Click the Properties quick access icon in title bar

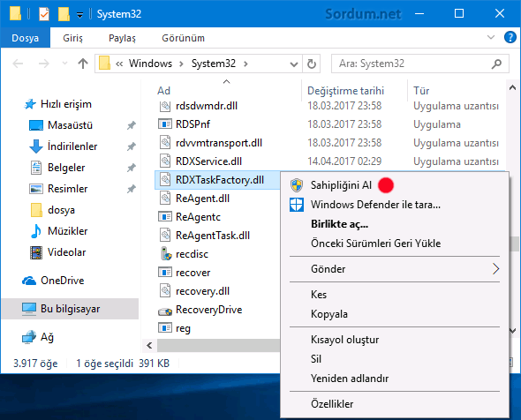pos(44,14)
